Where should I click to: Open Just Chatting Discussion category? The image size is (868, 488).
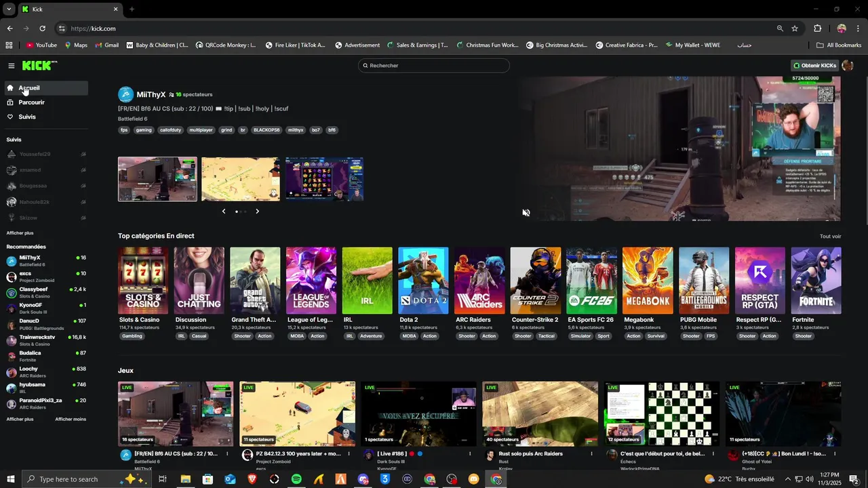pyautogui.click(x=199, y=281)
